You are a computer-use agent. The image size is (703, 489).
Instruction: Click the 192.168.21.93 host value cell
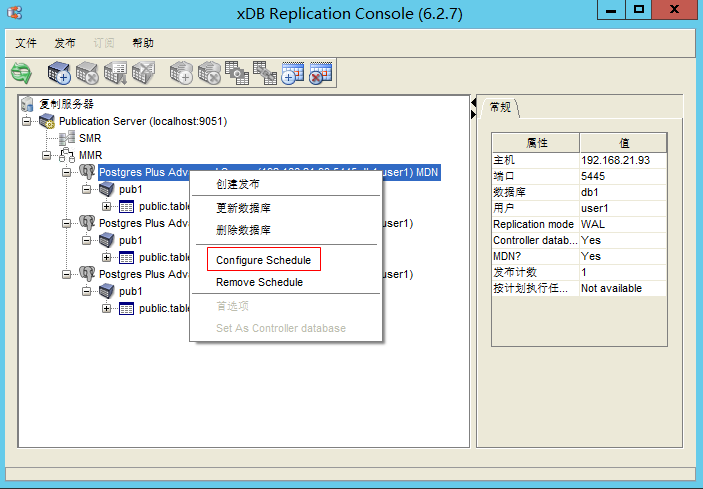pyautogui.click(x=623, y=160)
